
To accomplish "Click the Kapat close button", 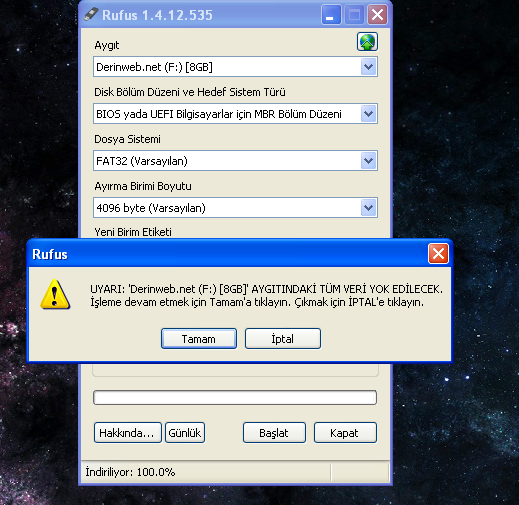I will 345,433.
